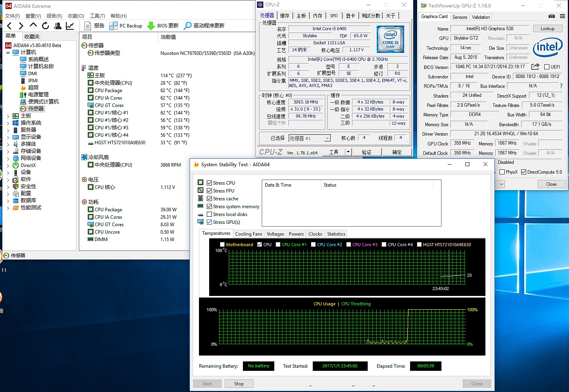Screen dimensions: 569x392
Task: Enable the Stress local disks checkbox
Action: point(210,214)
